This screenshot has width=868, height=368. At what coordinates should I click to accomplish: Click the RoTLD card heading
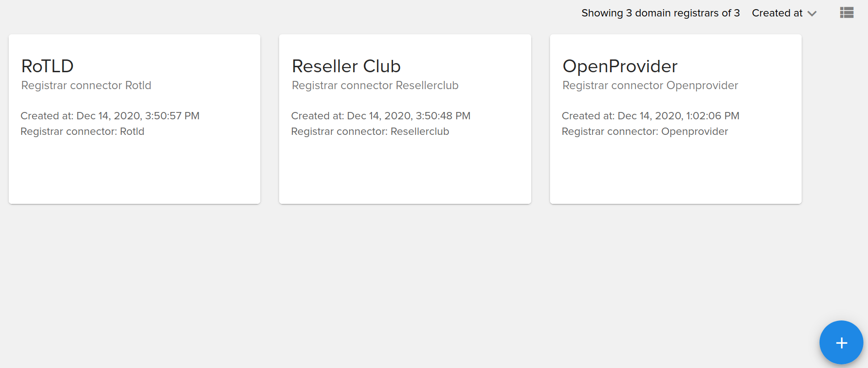[48, 66]
